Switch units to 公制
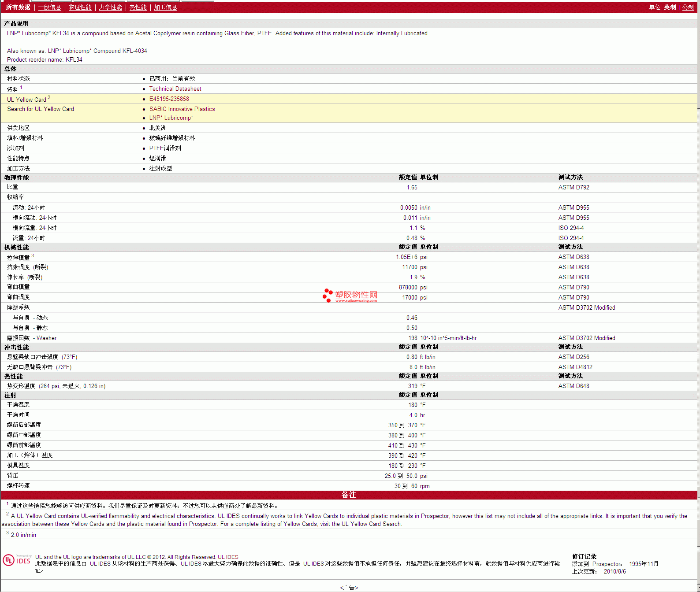 coord(688,7)
